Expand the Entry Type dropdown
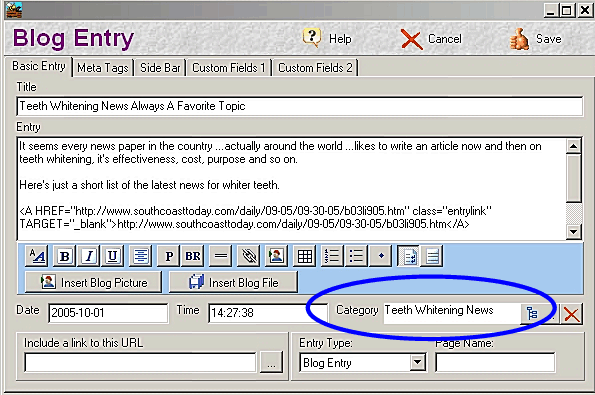 [x=417, y=362]
